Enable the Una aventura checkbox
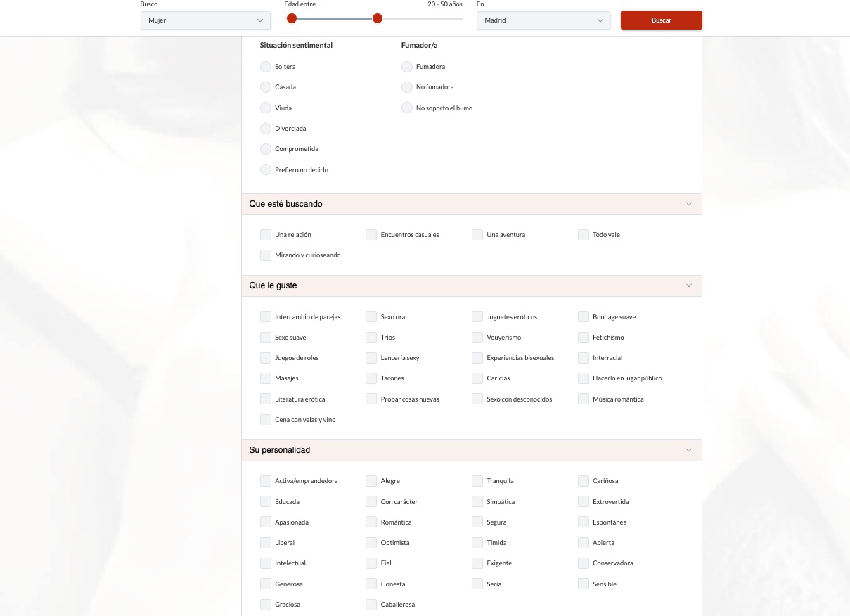850x616 pixels. coord(477,235)
